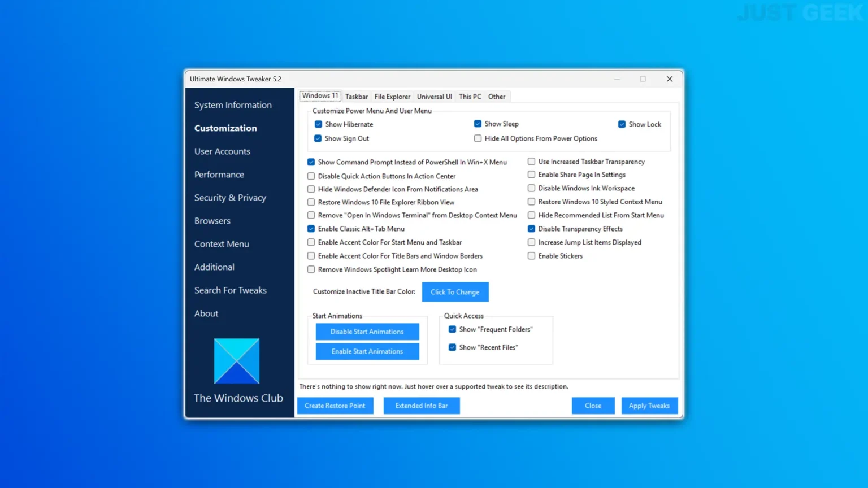The height and width of the screenshot is (488, 868).
Task: Uncheck Show Frequent Folders in Quick Access
Action: 452,329
